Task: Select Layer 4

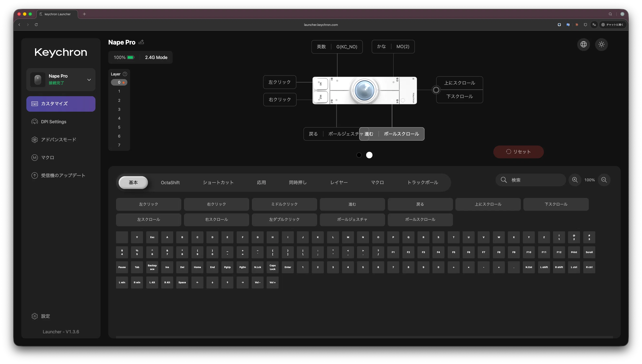Action: (x=119, y=118)
